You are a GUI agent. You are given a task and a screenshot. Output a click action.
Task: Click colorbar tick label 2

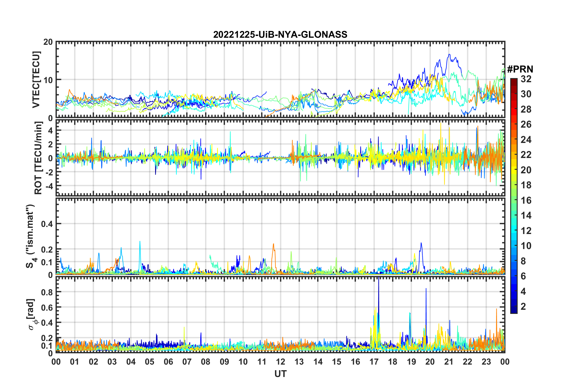click(523, 307)
